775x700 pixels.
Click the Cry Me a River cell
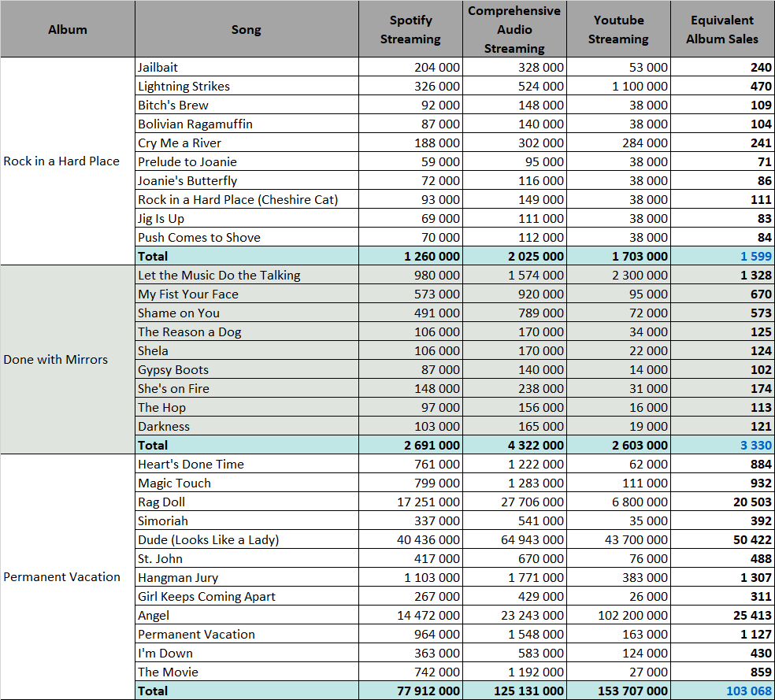pos(247,143)
